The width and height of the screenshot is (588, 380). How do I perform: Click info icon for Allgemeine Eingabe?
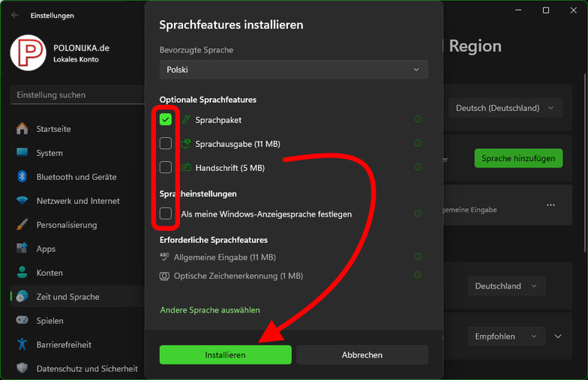418,257
